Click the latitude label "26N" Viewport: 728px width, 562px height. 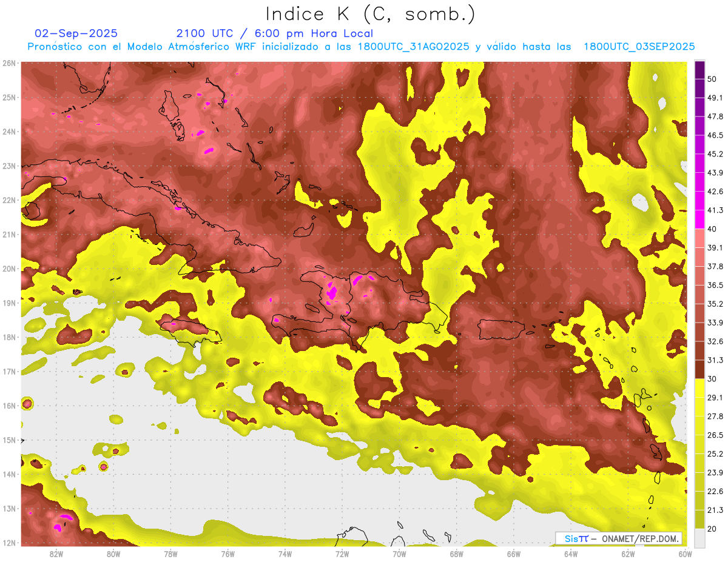[8, 63]
